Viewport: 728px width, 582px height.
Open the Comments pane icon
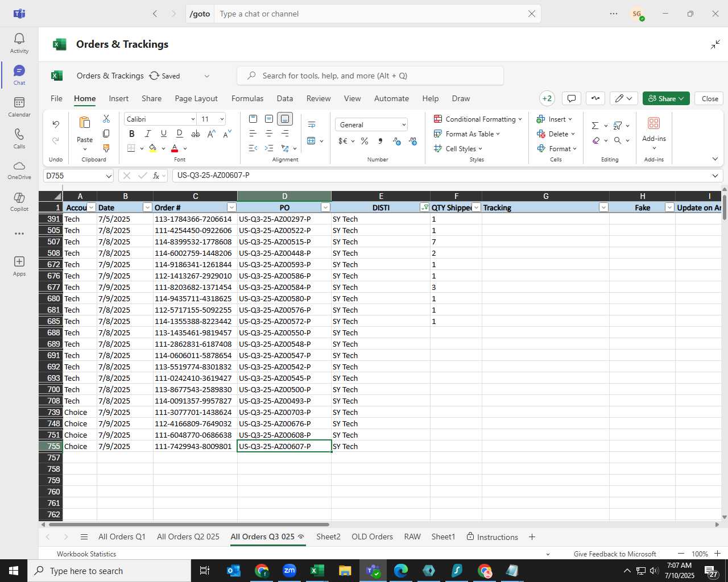(x=572, y=98)
